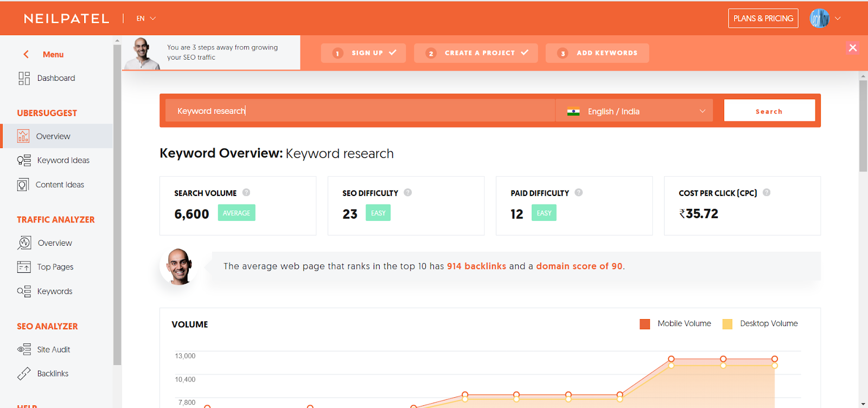Click the Content Ideas document icon

point(23,185)
